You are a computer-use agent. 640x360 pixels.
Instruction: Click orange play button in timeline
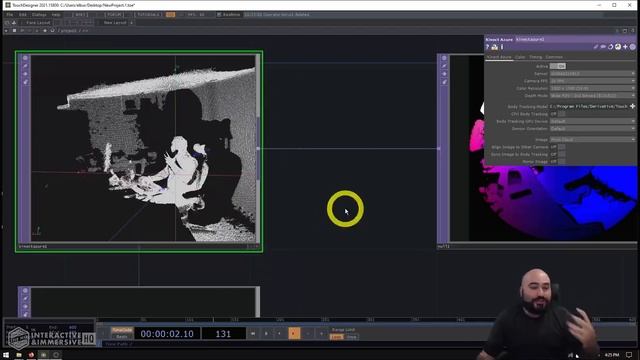click(294, 333)
